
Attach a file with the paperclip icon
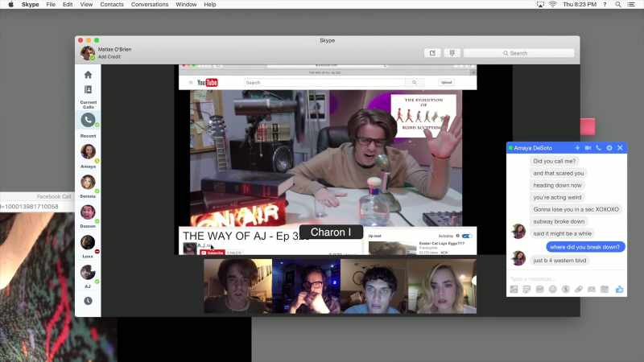point(579,290)
